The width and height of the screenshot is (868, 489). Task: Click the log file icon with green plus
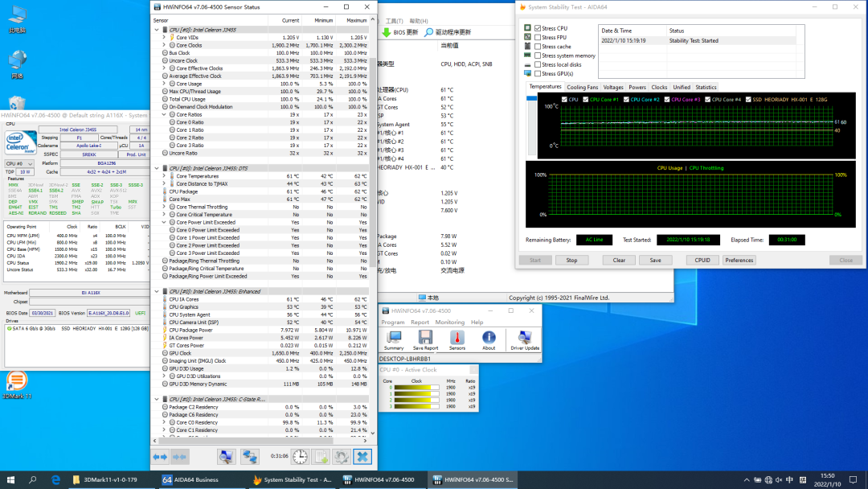(x=321, y=457)
